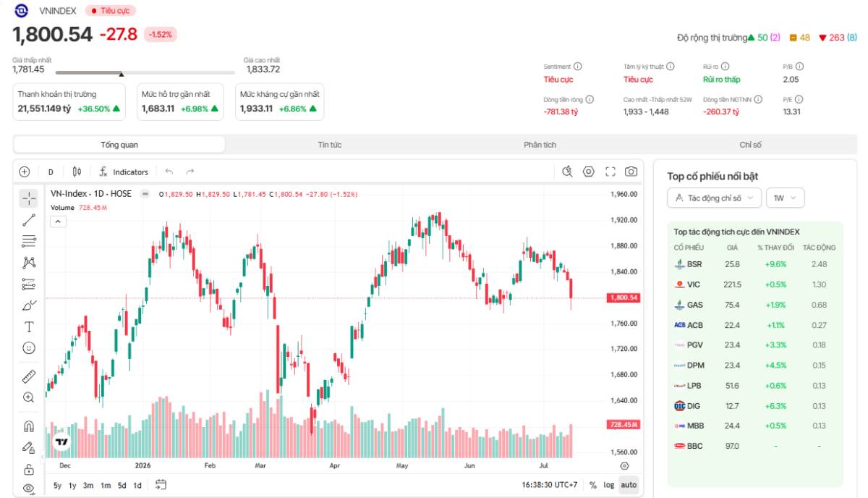
Task: Redo the last chart action
Action: pyautogui.click(x=190, y=172)
